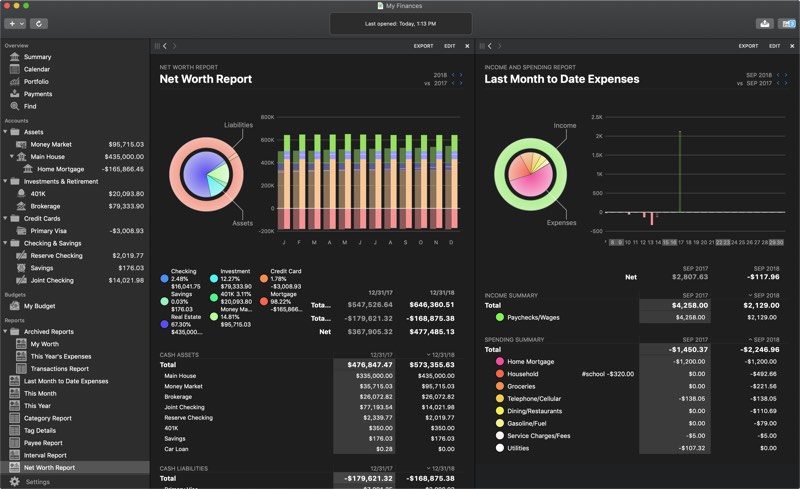
Task: Click the tall green income bar in chart
Action: (x=680, y=171)
